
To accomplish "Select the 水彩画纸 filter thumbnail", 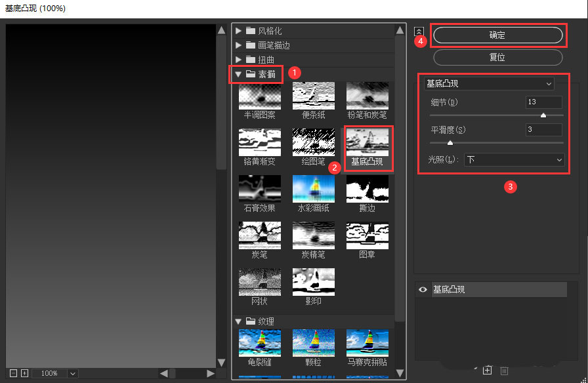I will tap(314, 189).
